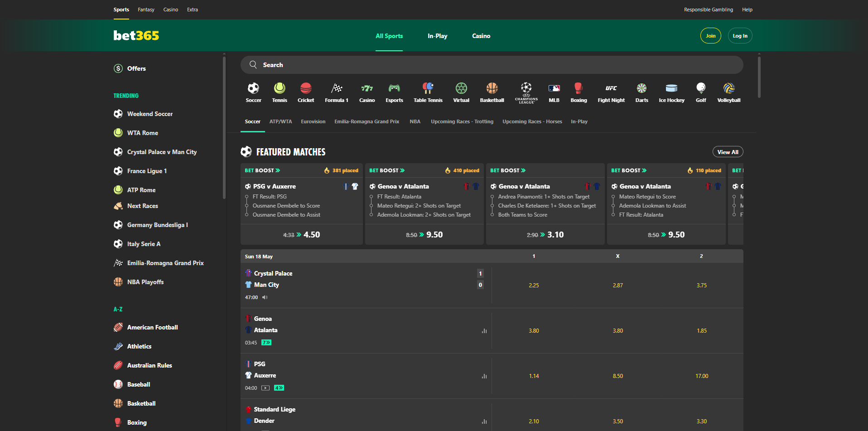Toggle sound icon on Crystal Palace match
This screenshot has width=868, height=431.
[265, 297]
